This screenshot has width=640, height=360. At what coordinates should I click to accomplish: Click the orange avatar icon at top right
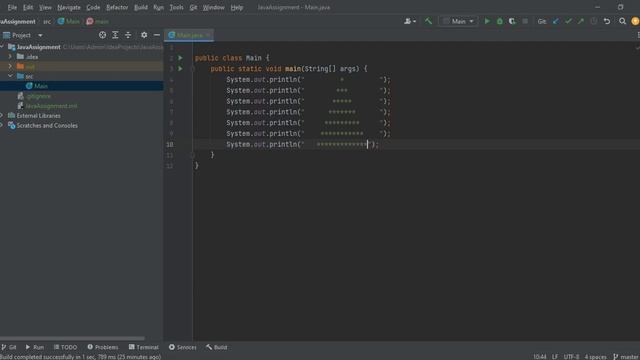tap(636, 21)
